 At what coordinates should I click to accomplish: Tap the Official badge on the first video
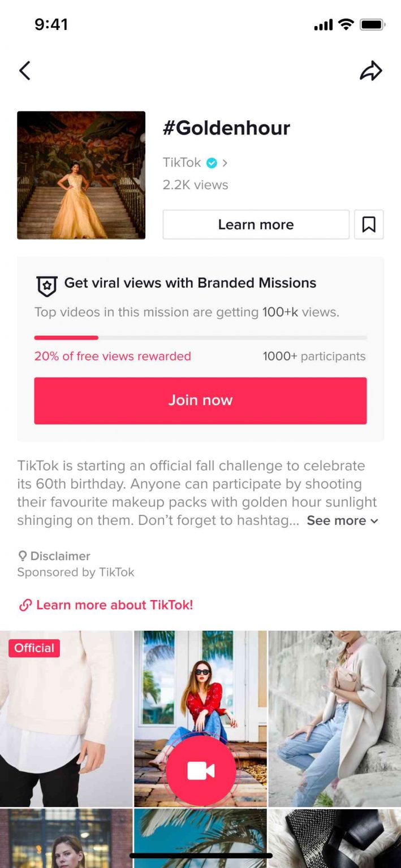[x=33, y=648]
